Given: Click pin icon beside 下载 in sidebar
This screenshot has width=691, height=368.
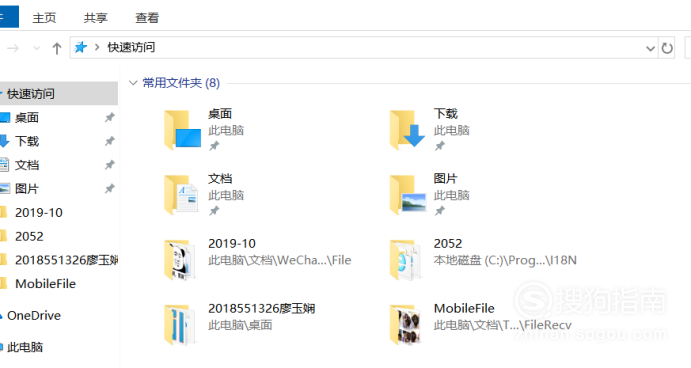Looking at the screenshot, I should pyautogui.click(x=109, y=141).
